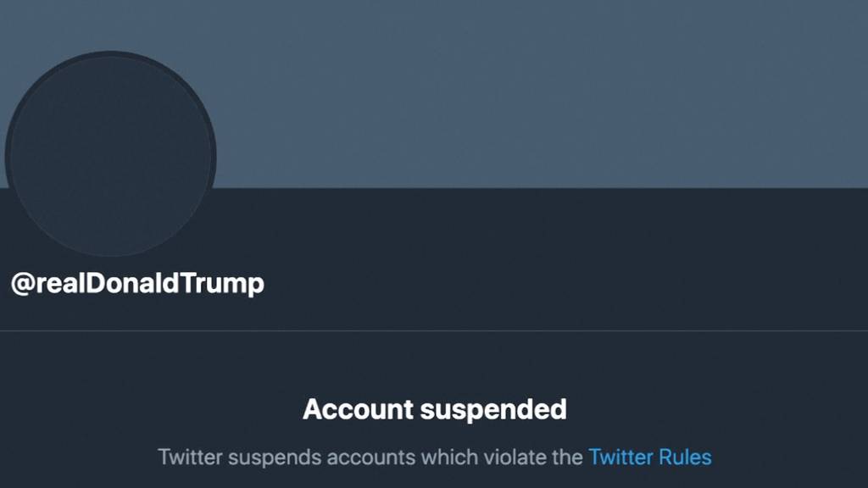Click the @ symbol in the handle
The width and height of the screenshot is (868, 488).
pos(21,284)
